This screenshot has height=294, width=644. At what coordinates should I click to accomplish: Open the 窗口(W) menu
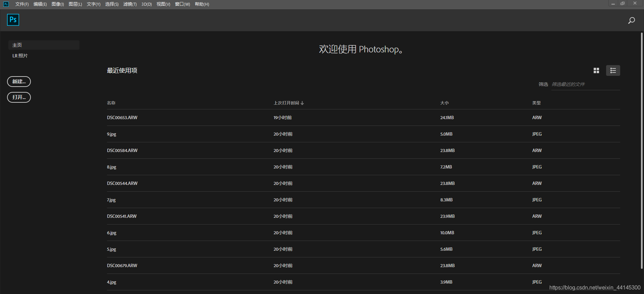pos(182,4)
